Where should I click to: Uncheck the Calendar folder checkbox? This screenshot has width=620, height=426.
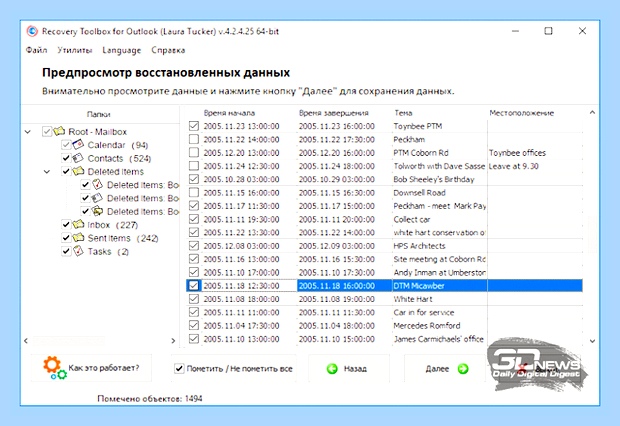click(66, 145)
